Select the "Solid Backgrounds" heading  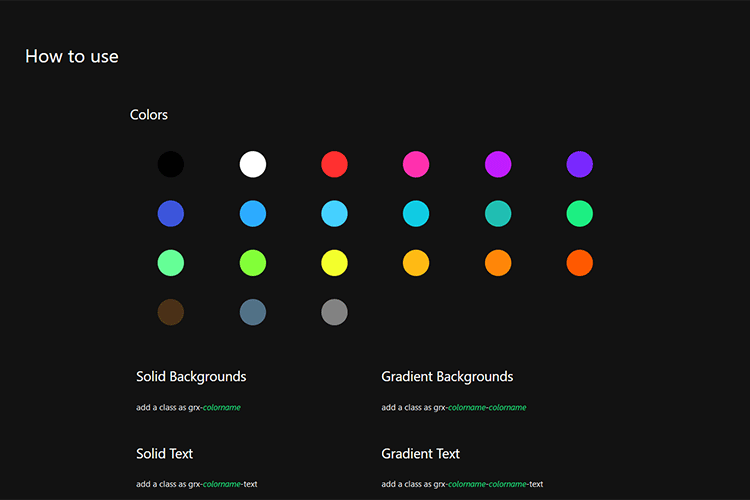(x=191, y=377)
